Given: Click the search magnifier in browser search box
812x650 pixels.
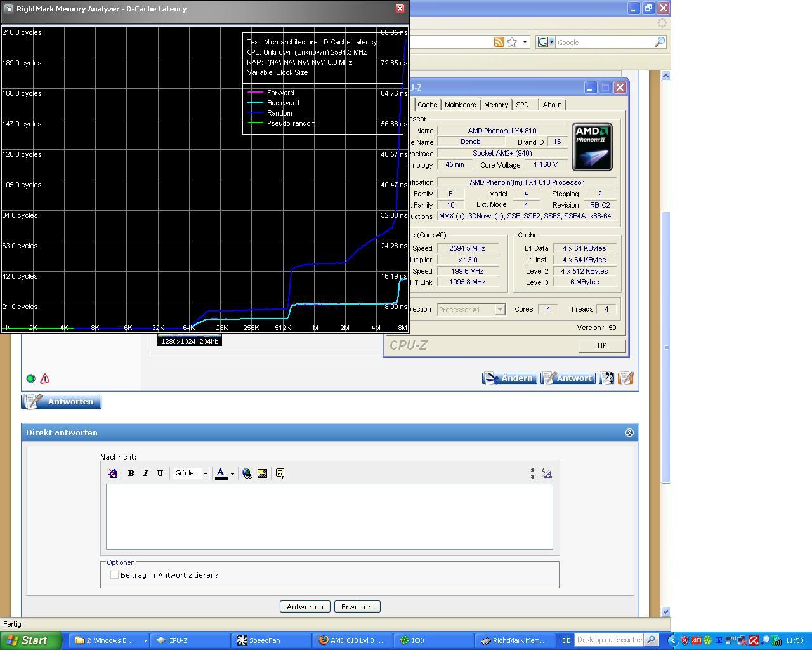Looking at the screenshot, I should (660, 42).
